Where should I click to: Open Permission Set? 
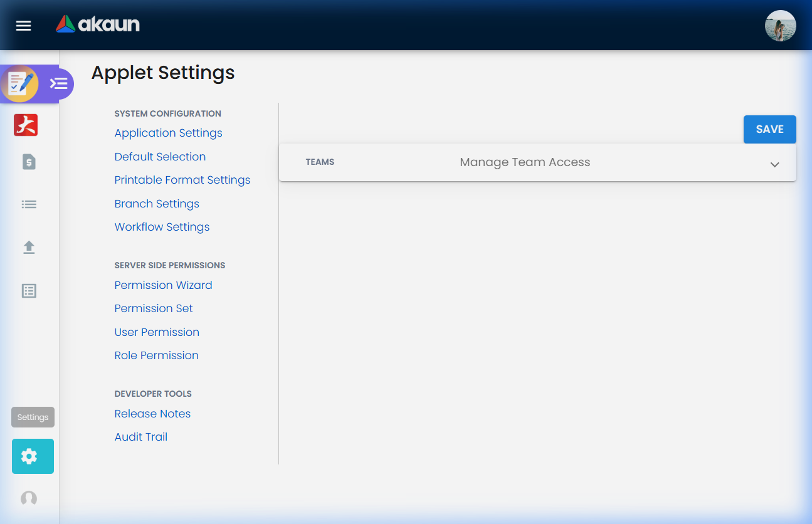[154, 308]
